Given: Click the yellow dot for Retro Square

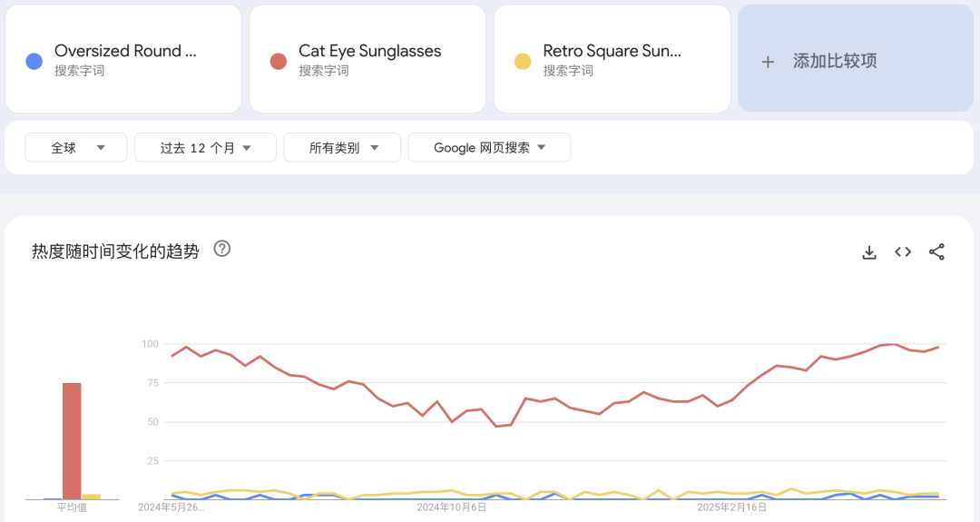Looking at the screenshot, I should tap(523, 62).
